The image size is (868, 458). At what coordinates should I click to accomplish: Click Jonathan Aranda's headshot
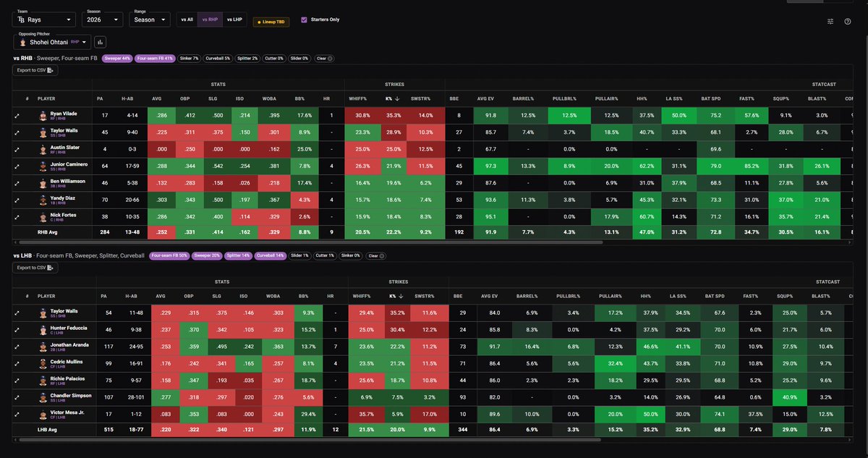(44, 346)
